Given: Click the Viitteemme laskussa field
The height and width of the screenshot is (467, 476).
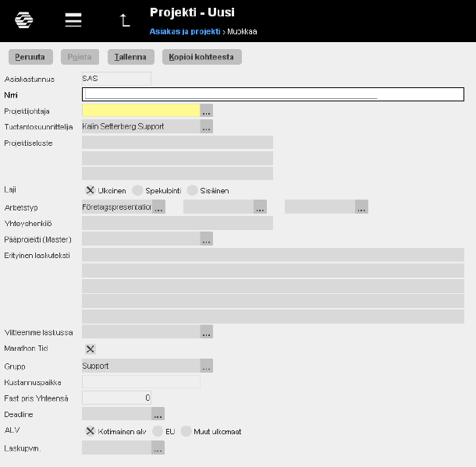Looking at the screenshot, I should click(141, 331).
